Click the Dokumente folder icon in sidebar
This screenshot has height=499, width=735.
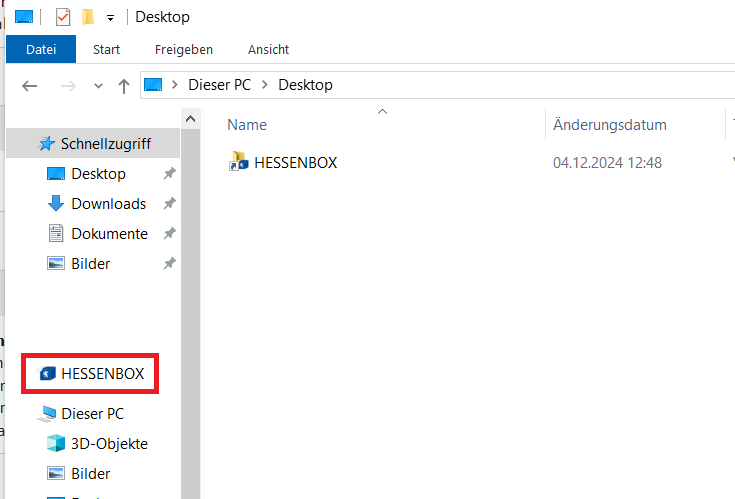(x=56, y=234)
